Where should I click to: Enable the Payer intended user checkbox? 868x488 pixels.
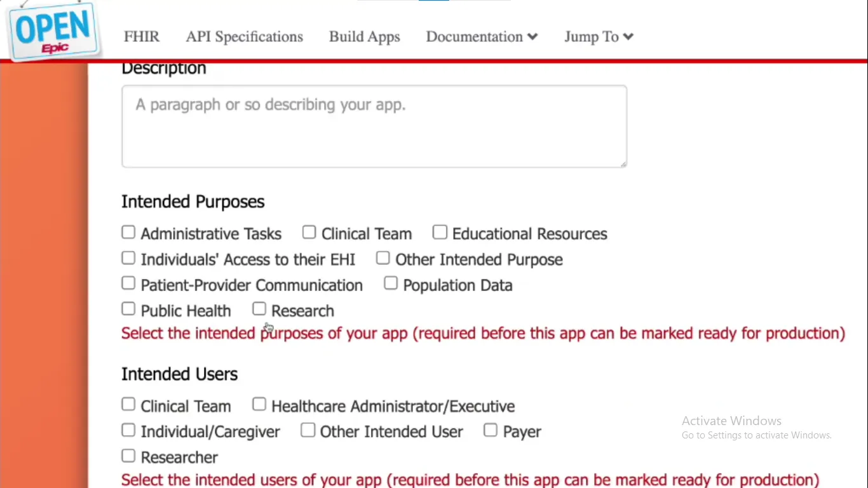tap(491, 430)
